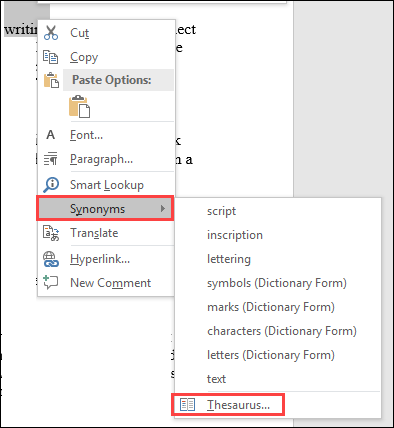Click the New Comment speech bubble icon
This screenshot has height=428, width=394.
pyautogui.click(x=51, y=282)
